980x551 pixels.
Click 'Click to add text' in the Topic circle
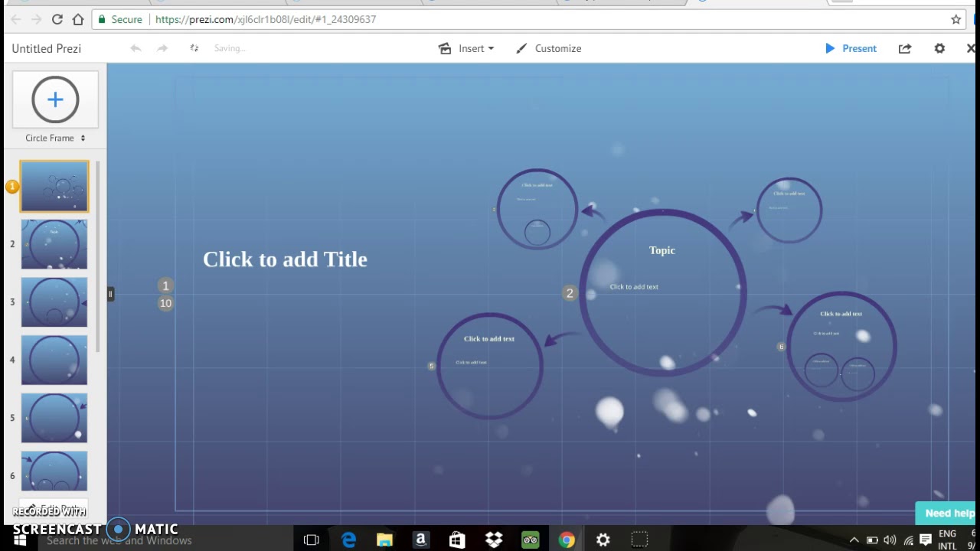(x=634, y=287)
